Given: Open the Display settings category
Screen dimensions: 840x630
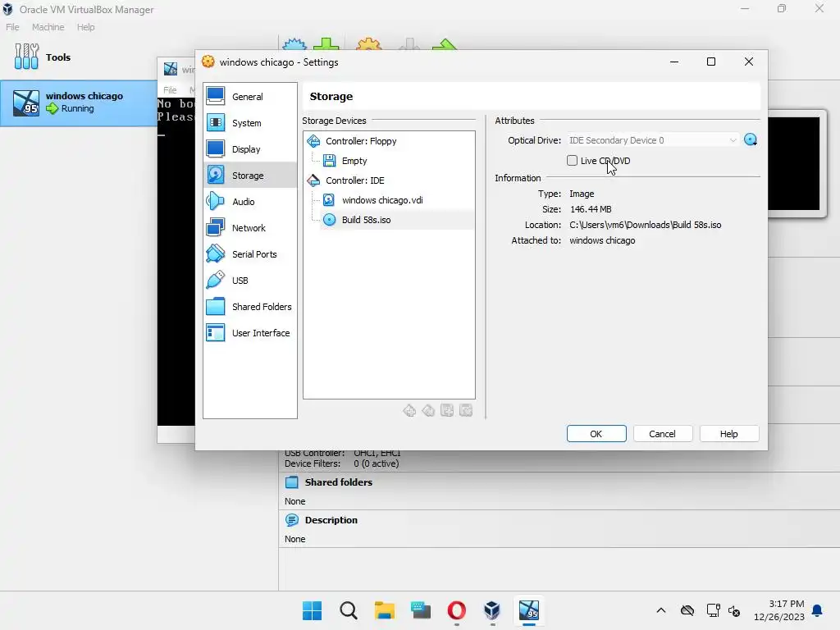Looking at the screenshot, I should click(x=249, y=149).
